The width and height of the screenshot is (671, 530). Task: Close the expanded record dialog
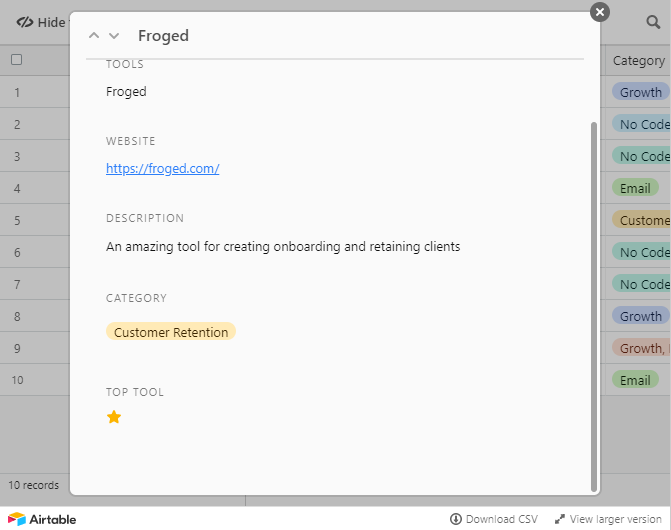pos(599,12)
